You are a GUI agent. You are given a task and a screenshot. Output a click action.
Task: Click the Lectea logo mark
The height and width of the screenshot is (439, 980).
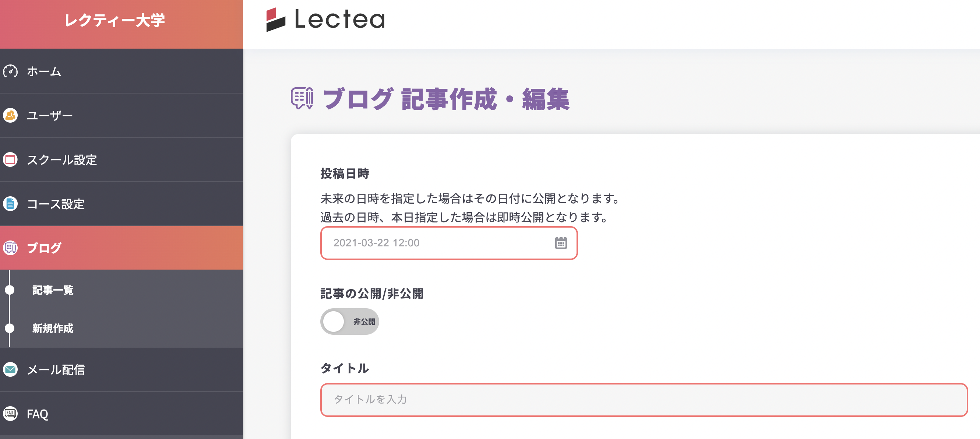click(x=276, y=21)
